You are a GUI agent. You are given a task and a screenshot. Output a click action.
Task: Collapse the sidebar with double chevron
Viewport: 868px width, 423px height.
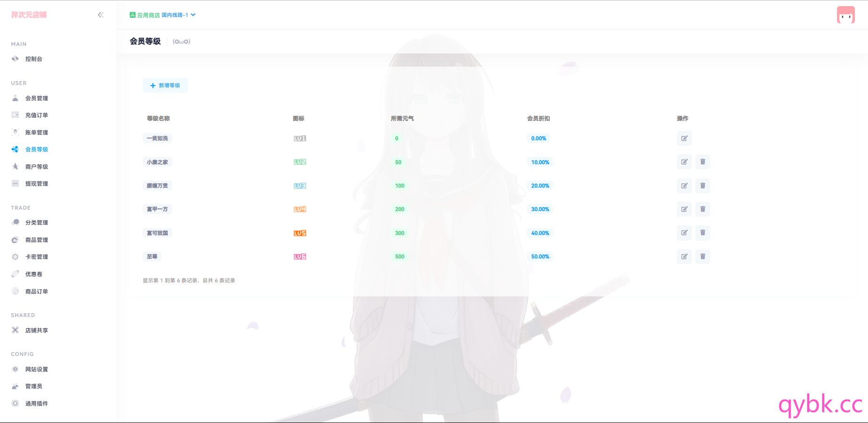[x=100, y=15]
